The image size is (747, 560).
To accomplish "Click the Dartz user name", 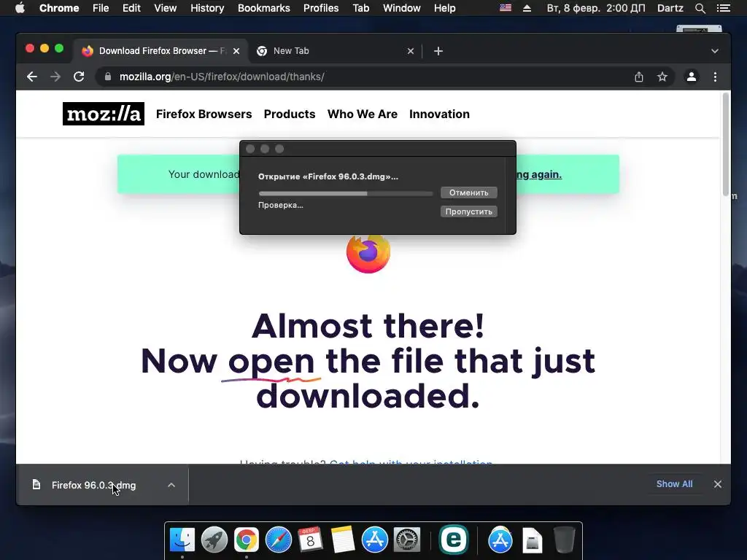I will point(670,8).
